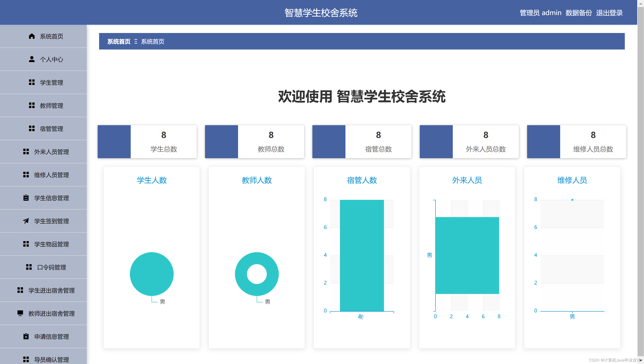Image resolution: width=644 pixels, height=364 pixels.
Task: Click the grid icon beside 学生管理
Action: [32, 82]
